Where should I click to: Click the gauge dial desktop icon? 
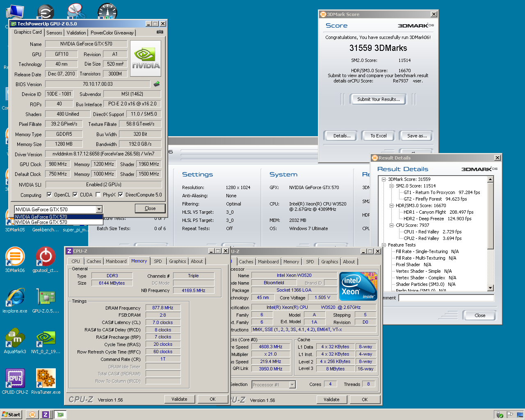(x=107, y=11)
